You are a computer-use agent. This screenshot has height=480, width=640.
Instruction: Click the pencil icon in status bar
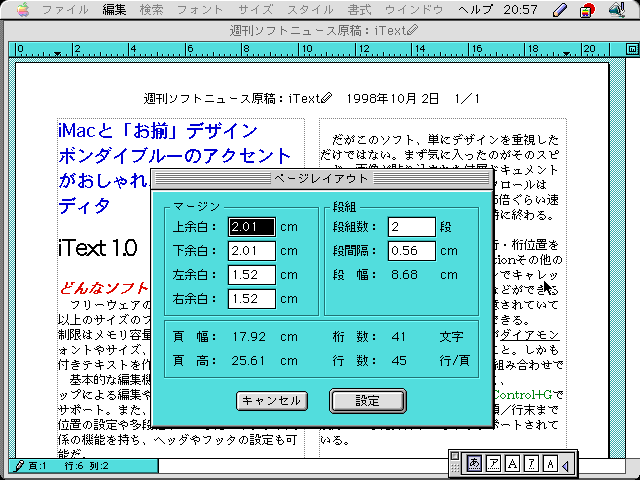tap(19, 466)
